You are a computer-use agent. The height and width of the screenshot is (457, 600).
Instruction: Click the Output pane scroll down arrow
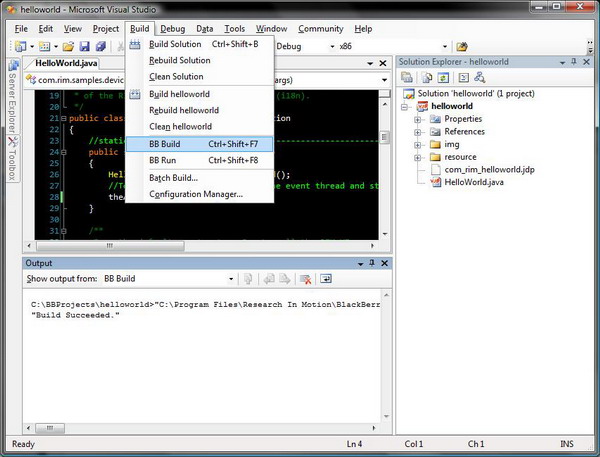pos(386,416)
